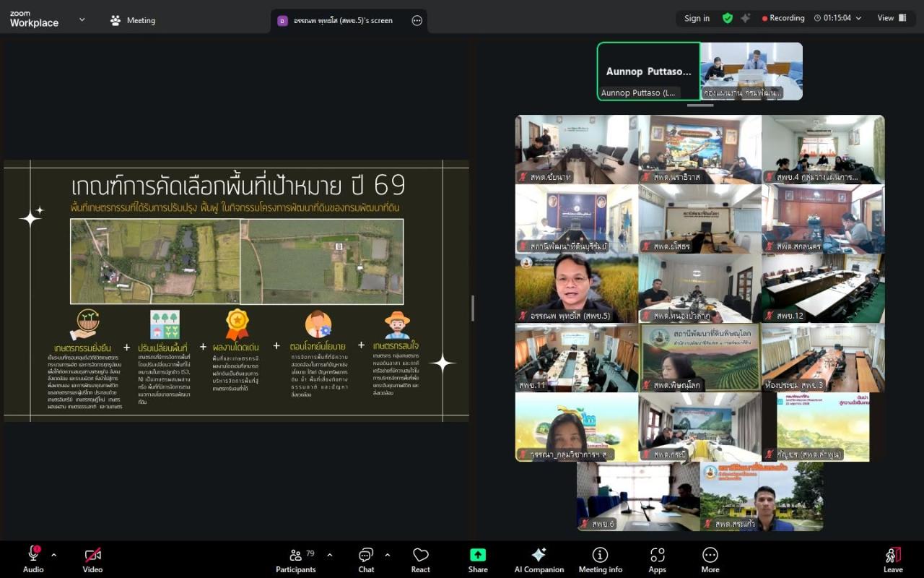Select the วรรณา video tile

click(x=577, y=427)
